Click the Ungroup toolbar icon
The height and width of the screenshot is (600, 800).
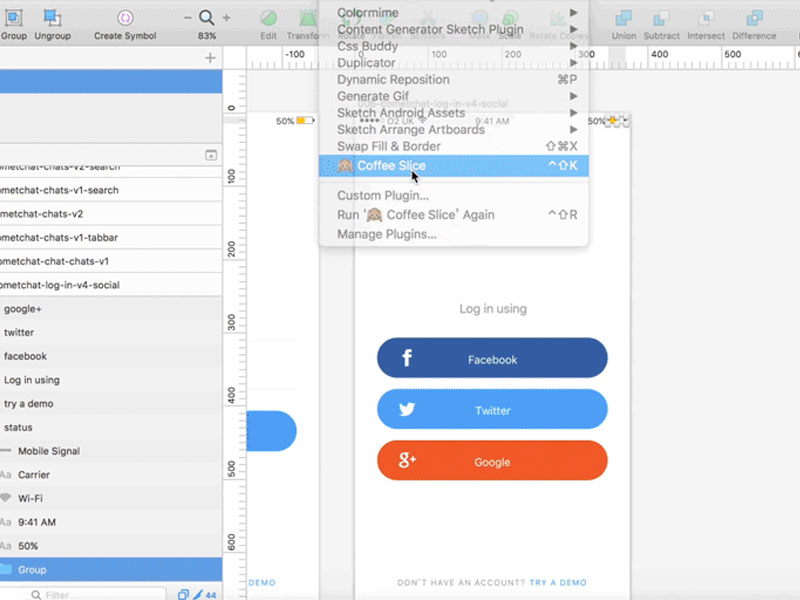click(x=52, y=18)
